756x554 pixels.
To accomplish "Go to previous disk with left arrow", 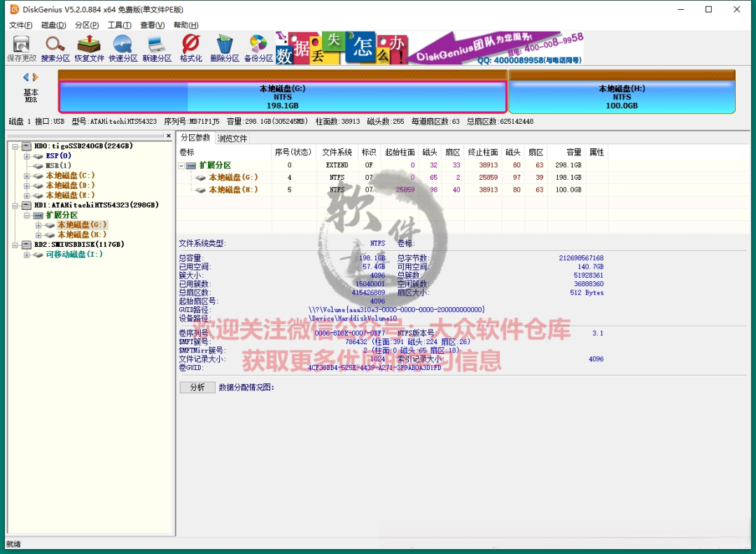I will pos(26,77).
